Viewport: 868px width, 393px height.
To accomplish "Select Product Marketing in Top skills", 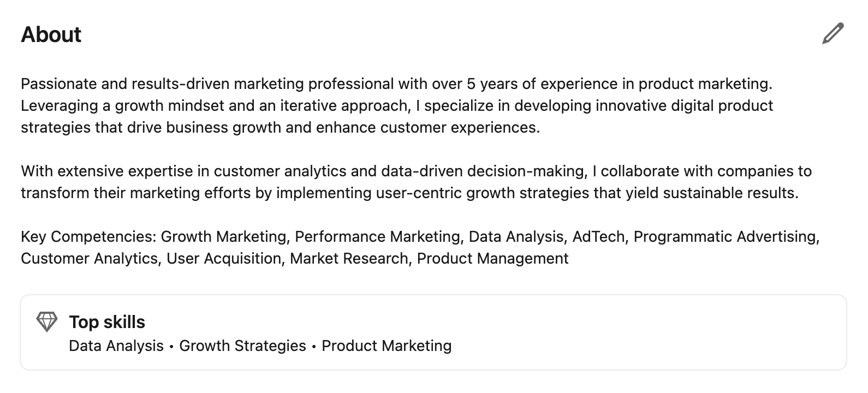I will click(387, 346).
